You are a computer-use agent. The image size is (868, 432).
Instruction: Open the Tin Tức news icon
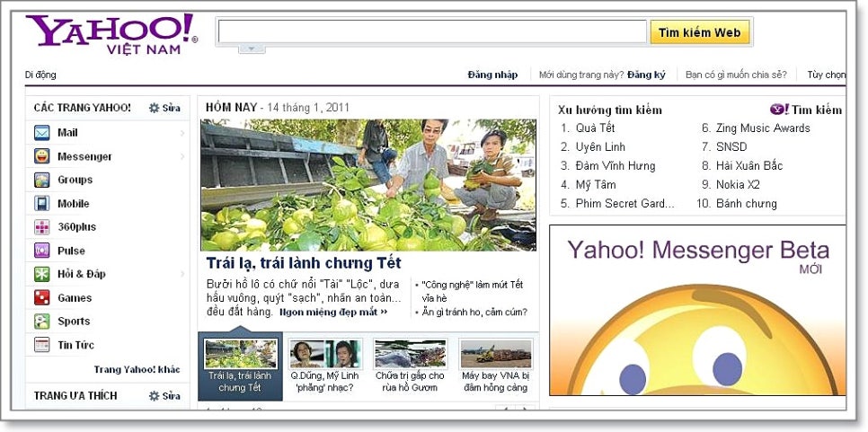(42, 345)
